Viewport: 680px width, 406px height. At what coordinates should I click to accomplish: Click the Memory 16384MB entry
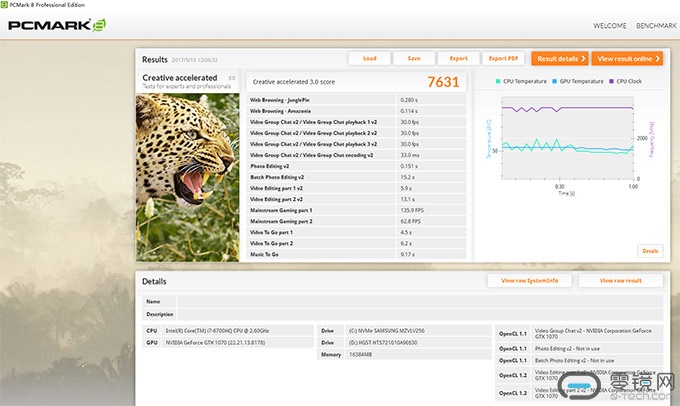(404, 354)
